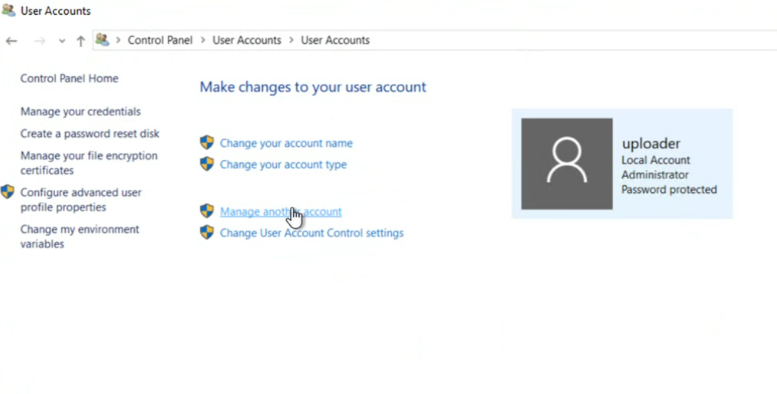Click shield icon beside Change your account type
Screen dimensions: 777x394
click(207, 164)
